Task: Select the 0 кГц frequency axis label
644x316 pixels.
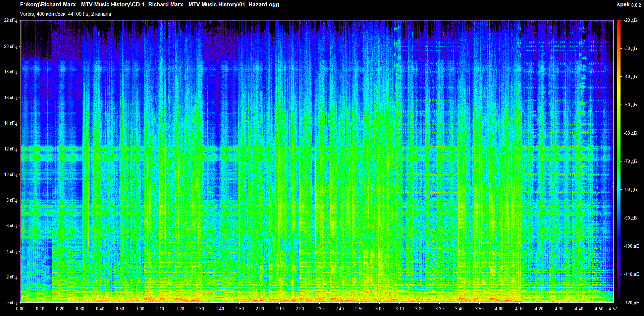Action: (11, 303)
